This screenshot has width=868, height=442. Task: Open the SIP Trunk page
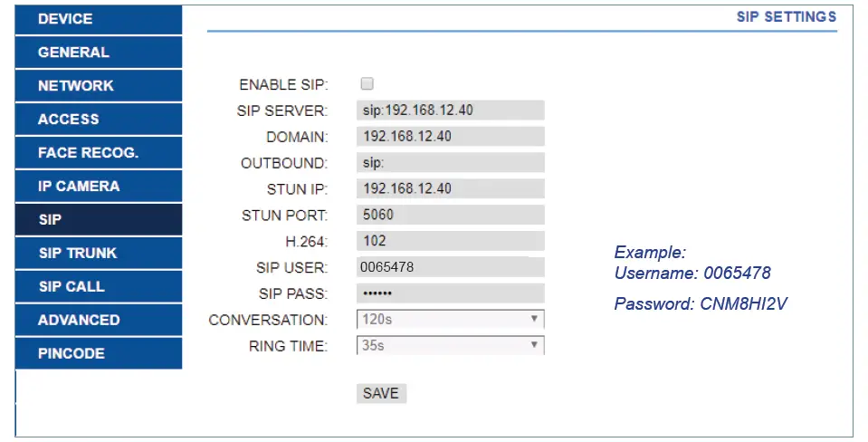click(x=98, y=254)
